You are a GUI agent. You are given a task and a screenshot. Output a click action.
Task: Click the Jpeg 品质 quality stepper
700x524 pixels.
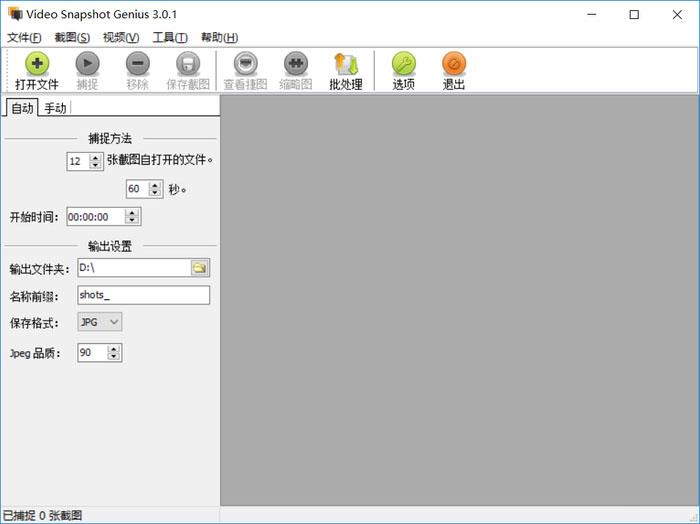pyautogui.click(x=113, y=353)
